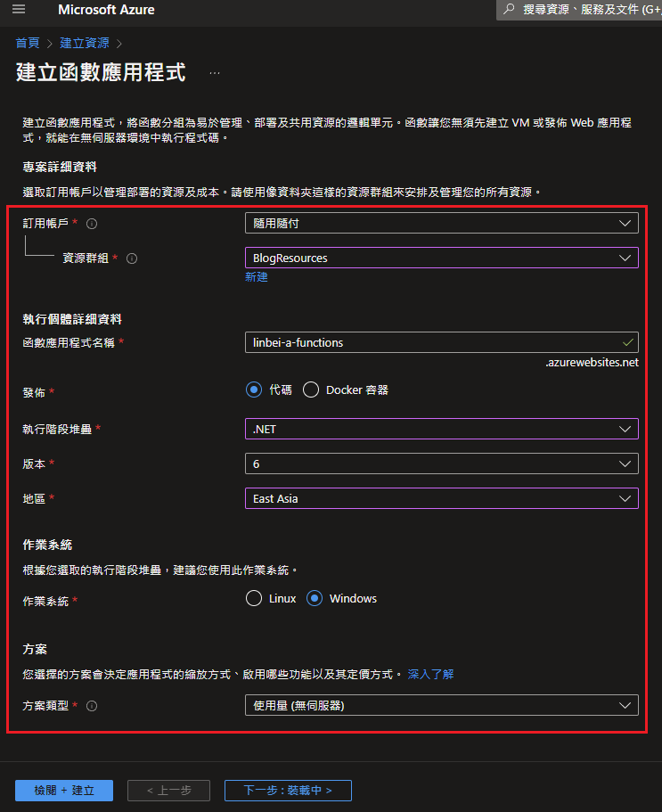
Task: Click the portal search box
Action: (580, 9)
